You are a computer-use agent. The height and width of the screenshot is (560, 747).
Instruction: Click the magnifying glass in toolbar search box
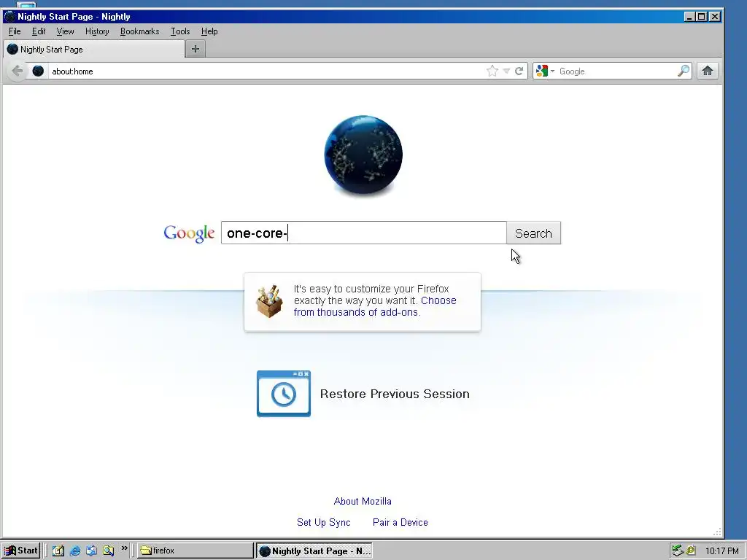click(683, 71)
